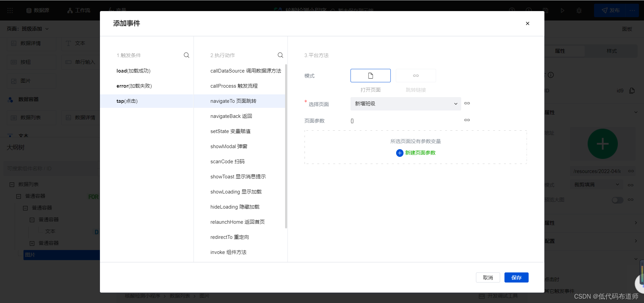
Task: Pick the 按钮 component
Action: click(32, 62)
